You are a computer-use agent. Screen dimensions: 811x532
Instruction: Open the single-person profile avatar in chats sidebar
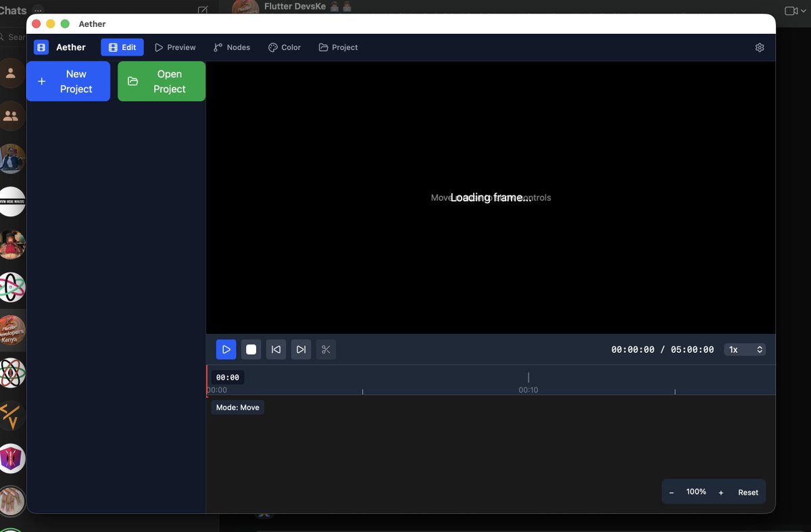pyautogui.click(x=11, y=73)
